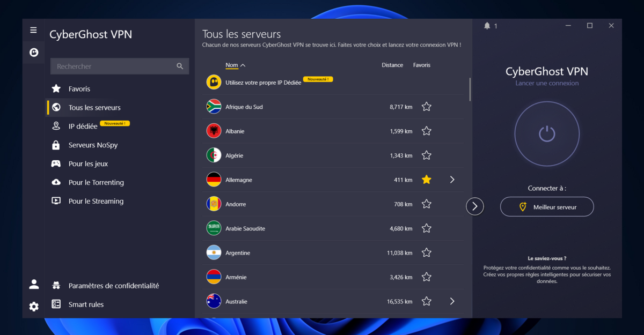Favorite Afrique du Sud with its star
This screenshot has width=644, height=335.
[427, 107]
